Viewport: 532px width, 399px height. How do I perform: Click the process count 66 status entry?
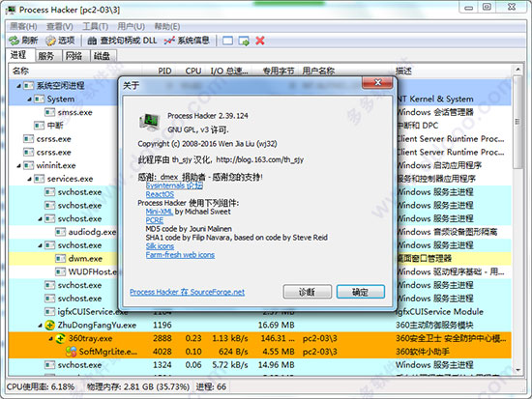(x=211, y=386)
